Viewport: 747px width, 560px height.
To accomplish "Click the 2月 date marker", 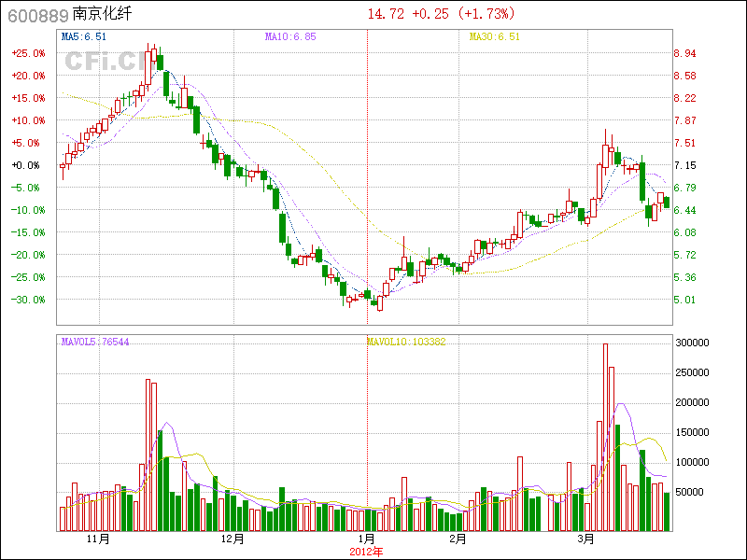I will pyautogui.click(x=457, y=539).
